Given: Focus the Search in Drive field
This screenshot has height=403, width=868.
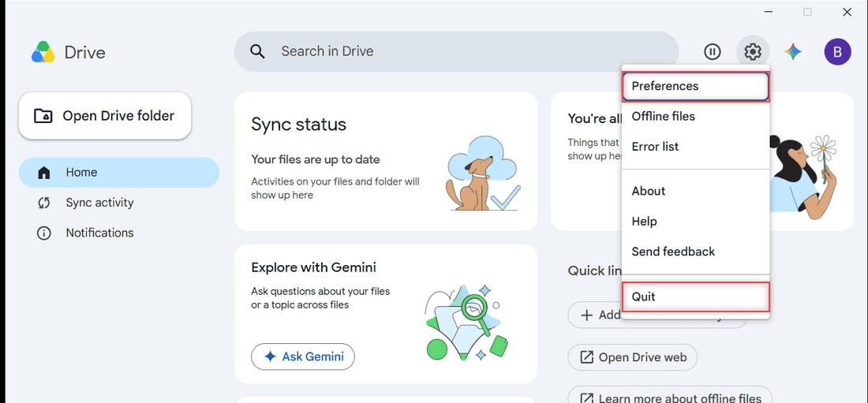Looking at the screenshot, I should tap(456, 51).
